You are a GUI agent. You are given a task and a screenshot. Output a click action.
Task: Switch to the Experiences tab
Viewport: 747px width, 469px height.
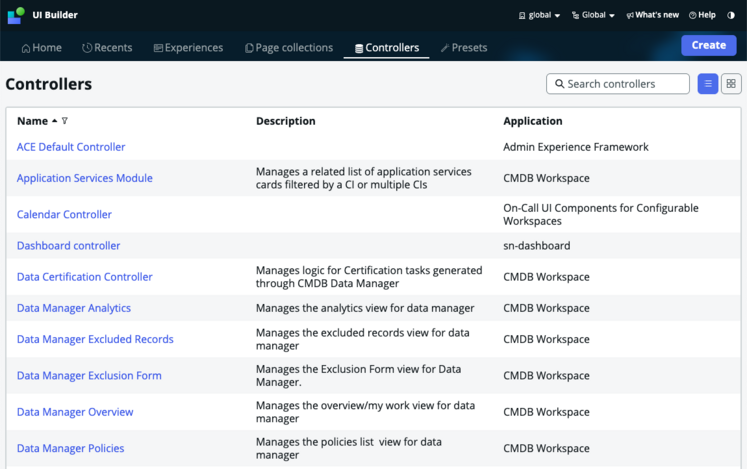(x=188, y=48)
